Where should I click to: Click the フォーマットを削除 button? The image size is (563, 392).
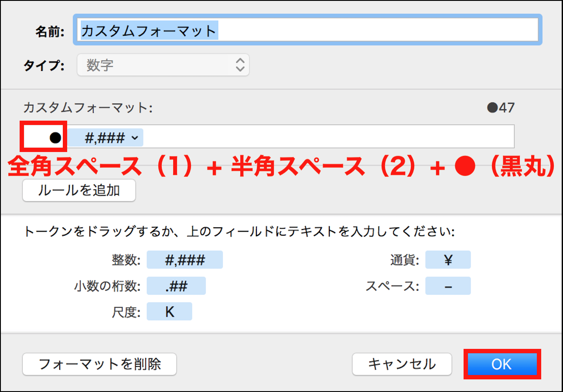(99, 364)
